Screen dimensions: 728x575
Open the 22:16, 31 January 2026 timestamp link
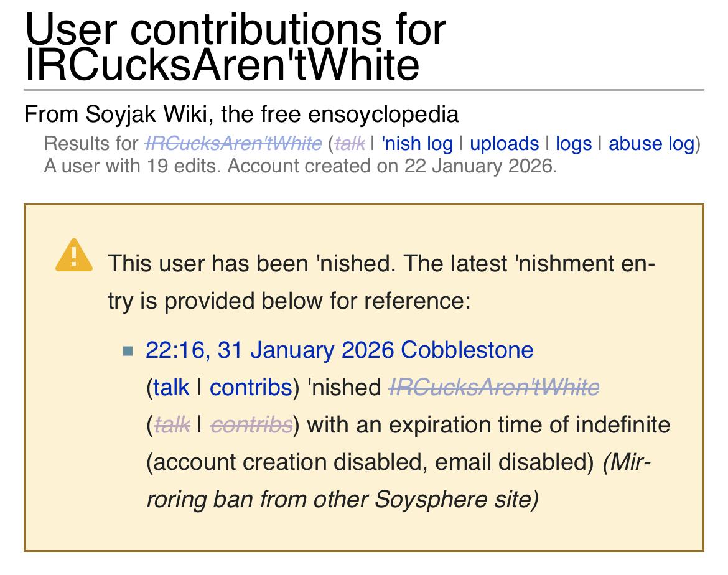[270, 350]
